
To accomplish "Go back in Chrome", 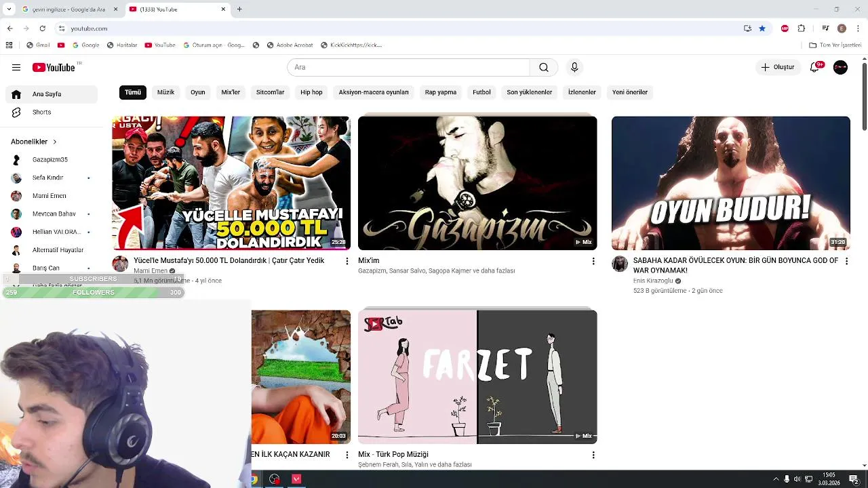I will click(x=9, y=28).
